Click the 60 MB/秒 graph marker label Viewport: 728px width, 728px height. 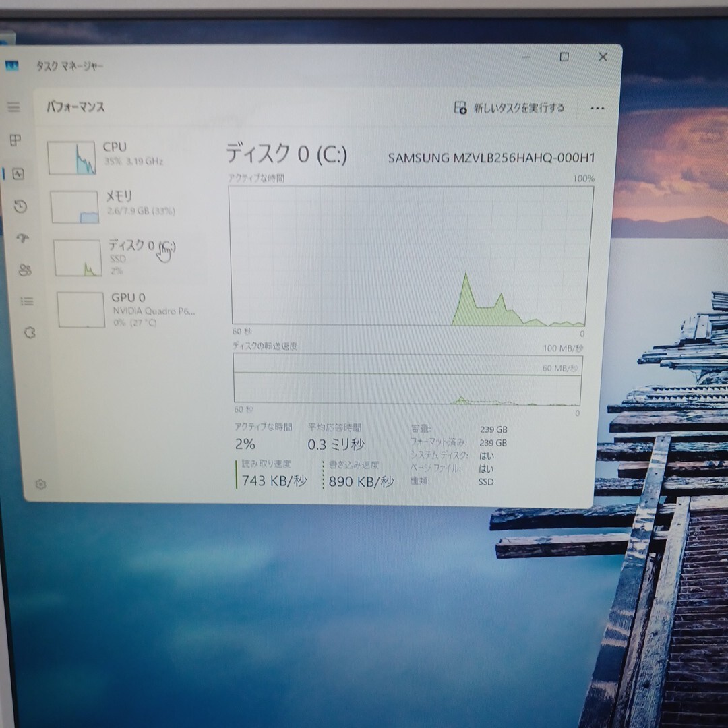tap(560, 368)
